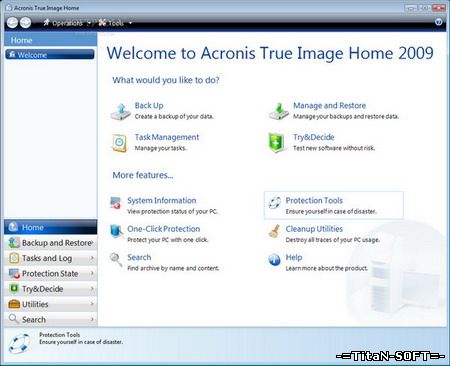
Task: Click the System Information icon
Action: tap(116, 203)
